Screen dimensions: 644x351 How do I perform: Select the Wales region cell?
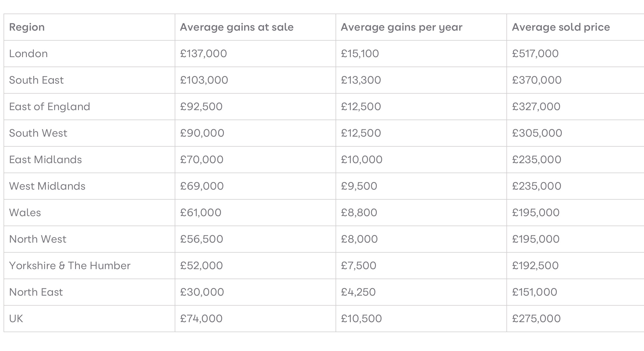point(25,213)
